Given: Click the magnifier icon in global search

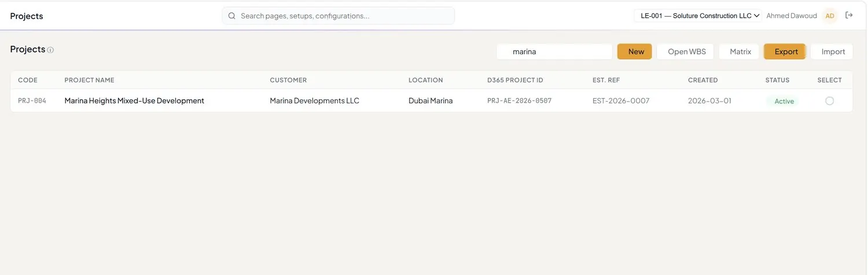Looking at the screenshot, I should 231,16.
